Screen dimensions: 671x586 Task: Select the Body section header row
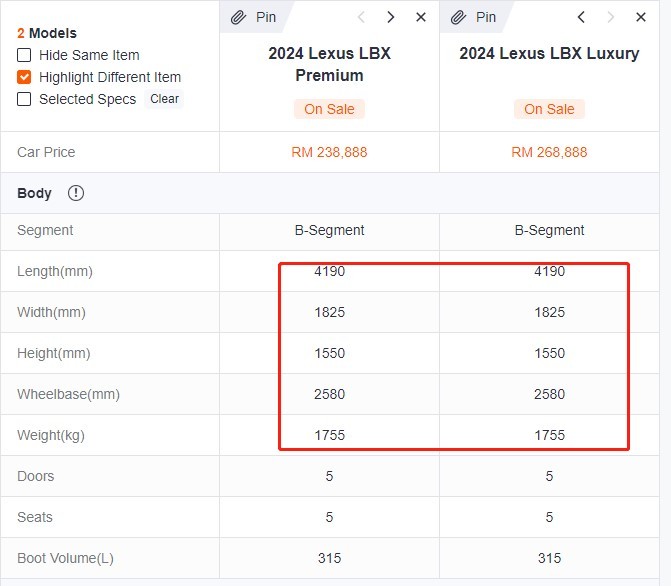tap(330, 193)
